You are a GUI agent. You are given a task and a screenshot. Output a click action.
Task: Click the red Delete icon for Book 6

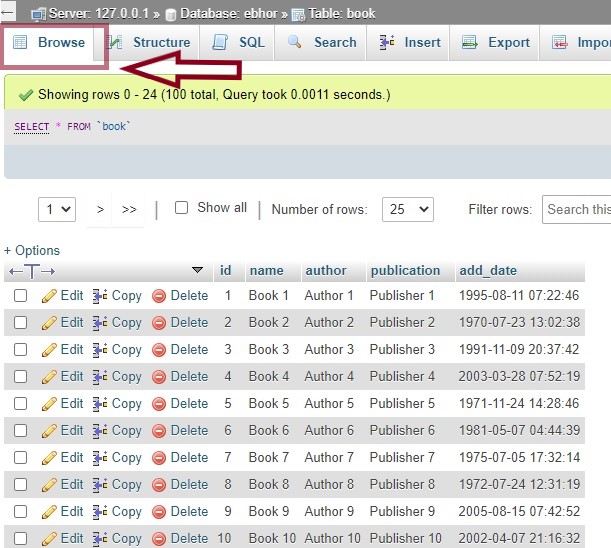159,431
